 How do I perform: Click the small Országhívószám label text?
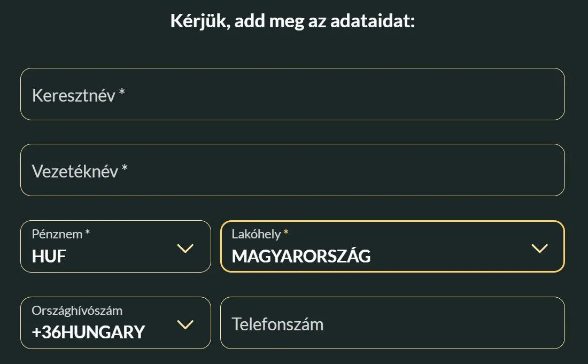click(x=77, y=311)
